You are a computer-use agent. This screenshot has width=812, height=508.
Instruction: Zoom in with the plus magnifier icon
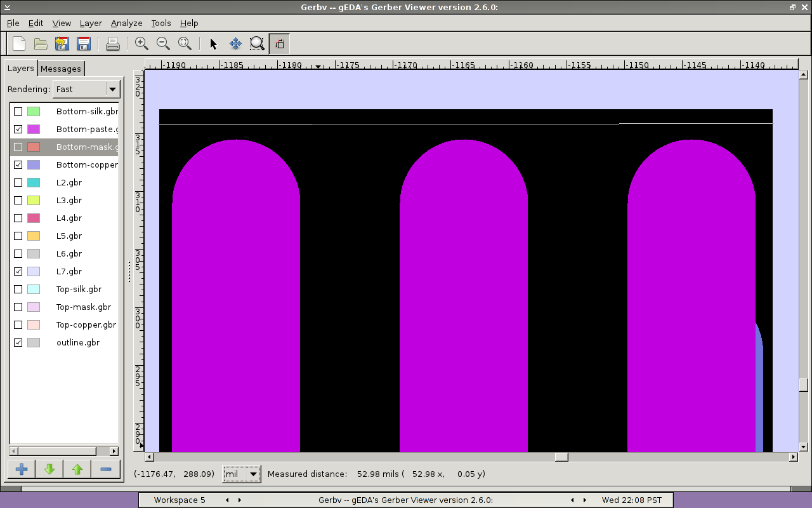click(141, 44)
